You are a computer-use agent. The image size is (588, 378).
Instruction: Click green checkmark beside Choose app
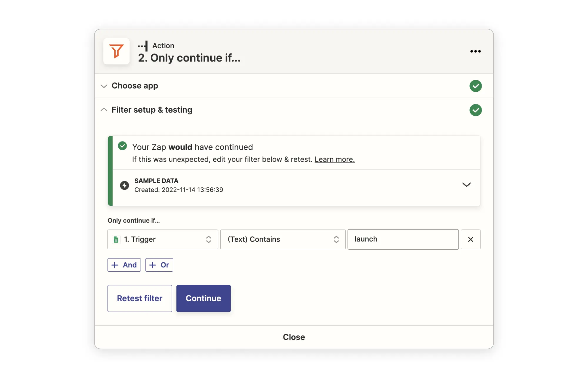point(475,86)
